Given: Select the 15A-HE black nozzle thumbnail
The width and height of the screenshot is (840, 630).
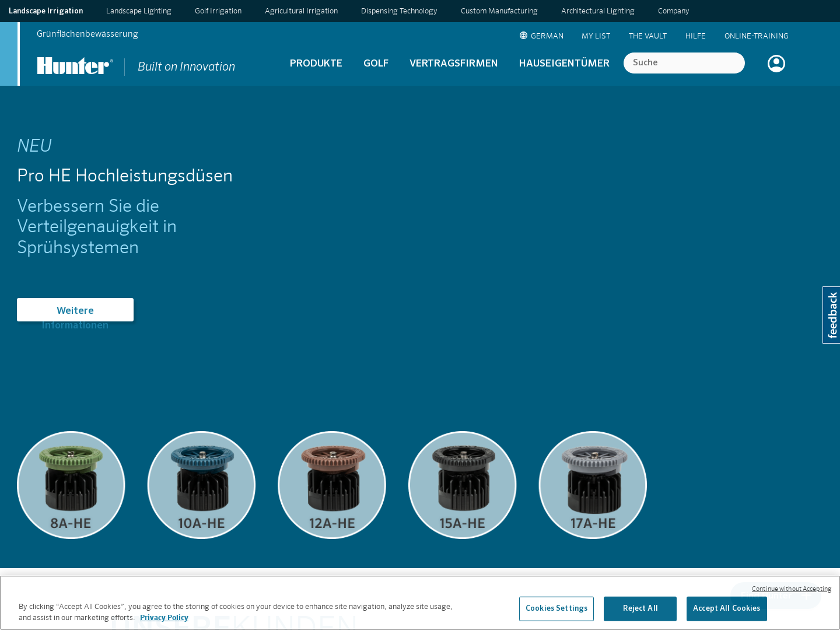Looking at the screenshot, I should [x=463, y=485].
